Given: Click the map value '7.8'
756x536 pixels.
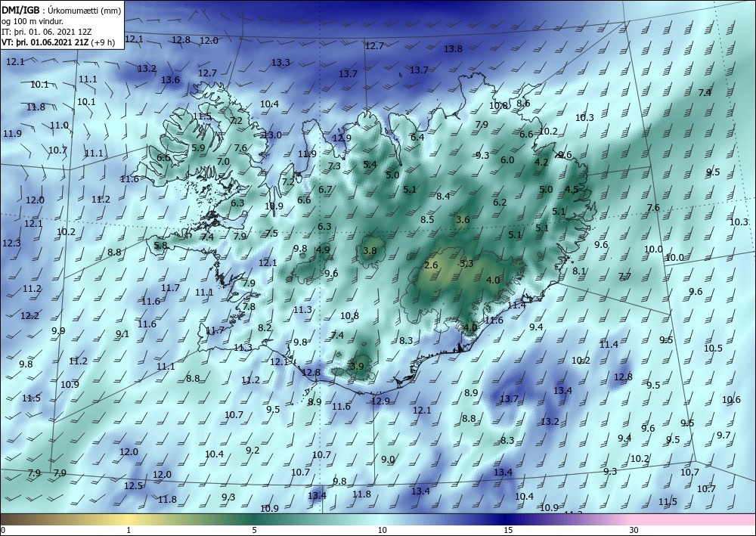Looking at the screenshot, I should click(x=249, y=307).
